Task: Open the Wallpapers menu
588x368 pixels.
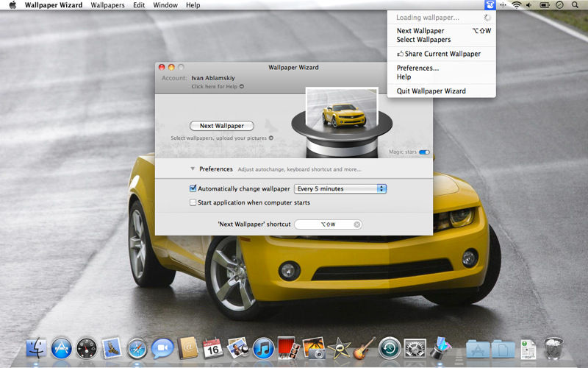Action: [107, 5]
